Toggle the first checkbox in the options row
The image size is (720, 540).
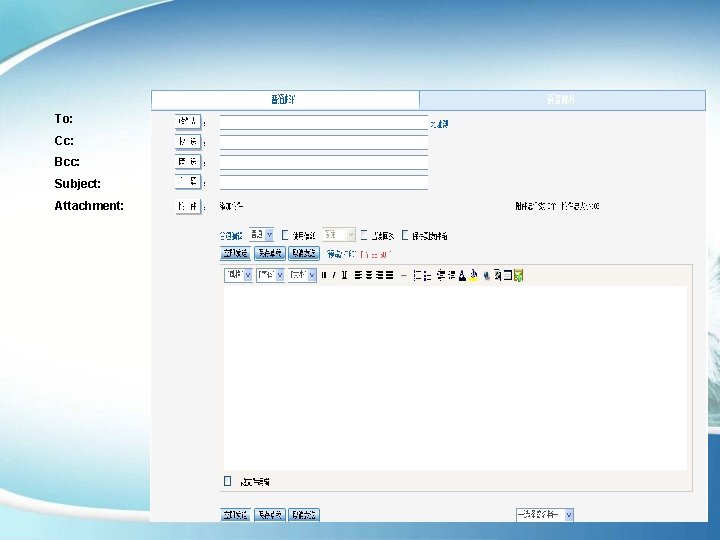[x=285, y=235]
